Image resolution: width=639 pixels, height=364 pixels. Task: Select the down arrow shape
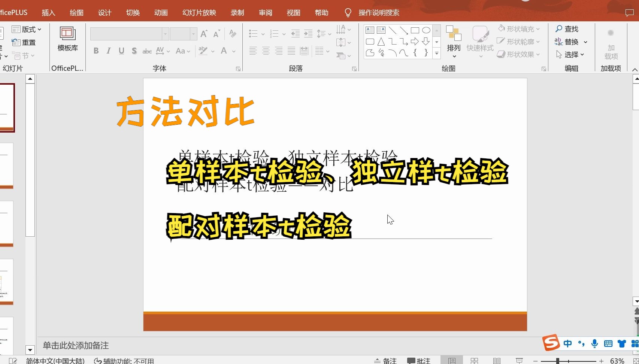(426, 42)
